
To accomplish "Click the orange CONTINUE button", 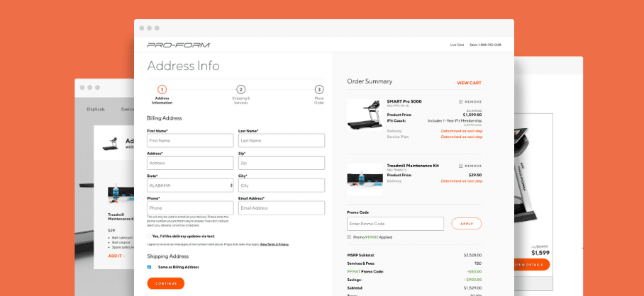I will 166,283.
